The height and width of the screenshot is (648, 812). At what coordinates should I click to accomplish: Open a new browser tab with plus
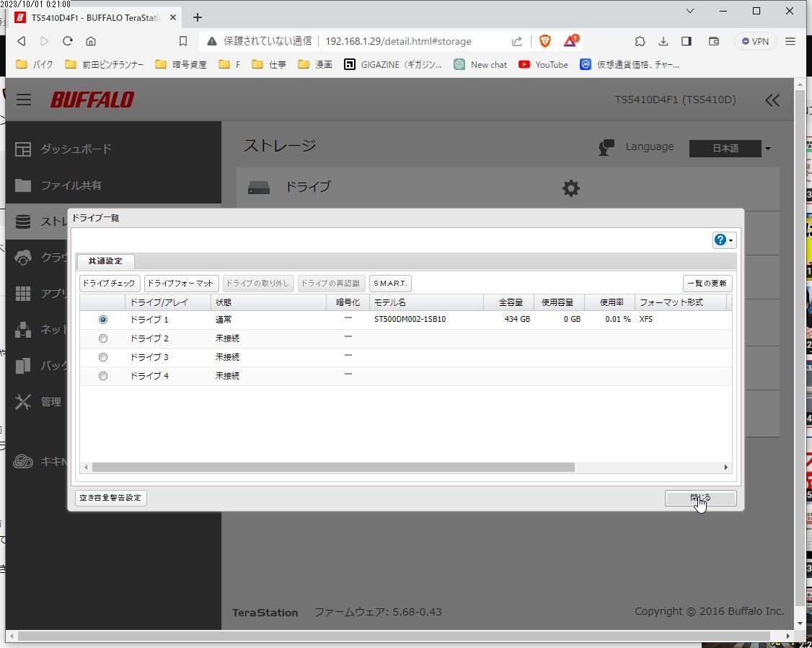pos(198,17)
